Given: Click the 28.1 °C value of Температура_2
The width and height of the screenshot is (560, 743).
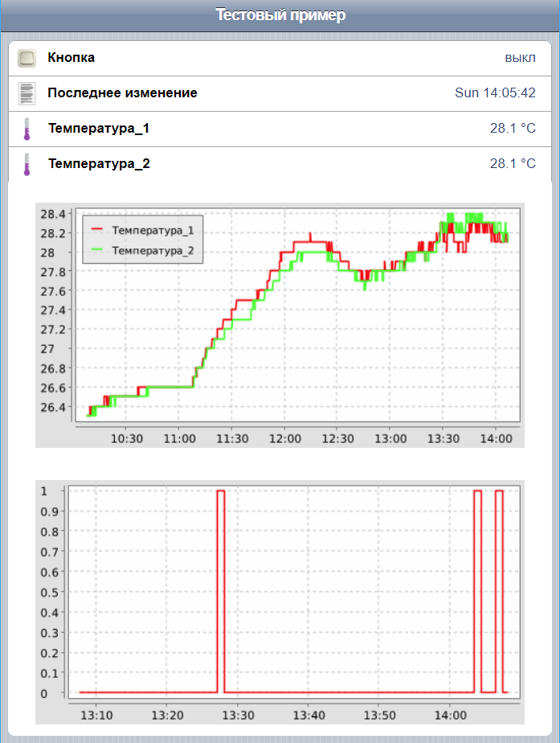Looking at the screenshot, I should pyautogui.click(x=513, y=163).
